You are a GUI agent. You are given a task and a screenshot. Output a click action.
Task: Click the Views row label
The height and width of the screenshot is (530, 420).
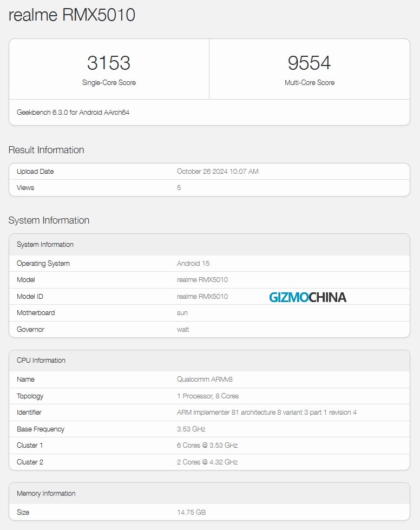coord(25,188)
